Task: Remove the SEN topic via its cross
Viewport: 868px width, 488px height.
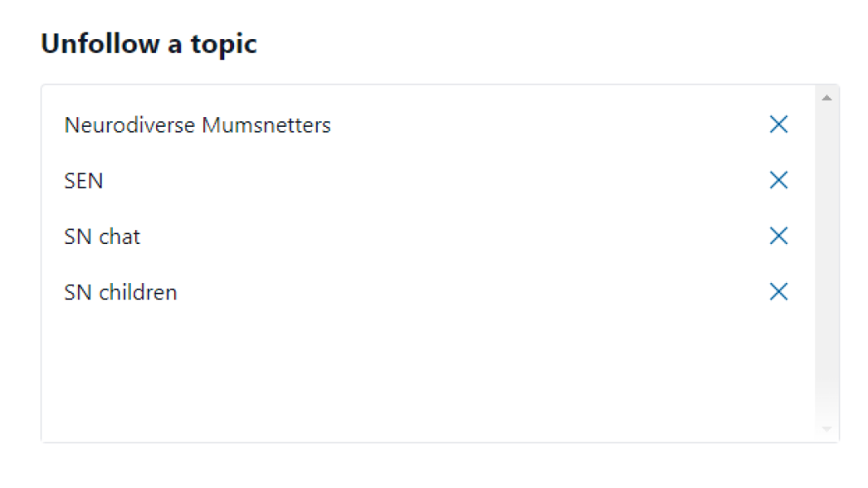Action: coord(778,181)
